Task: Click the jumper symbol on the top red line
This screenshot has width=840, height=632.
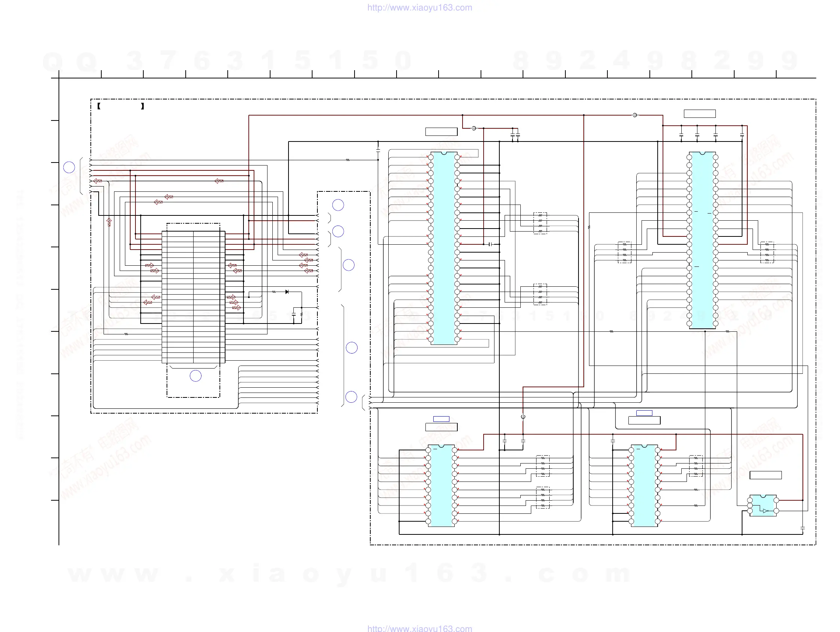Action: click(x=634, y=115)
